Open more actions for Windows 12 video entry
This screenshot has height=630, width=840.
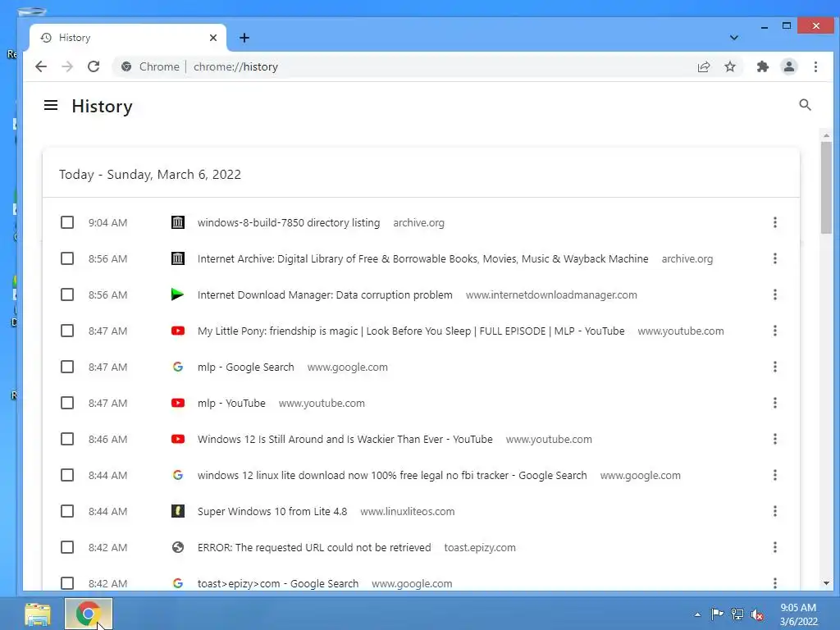[774, 439]
